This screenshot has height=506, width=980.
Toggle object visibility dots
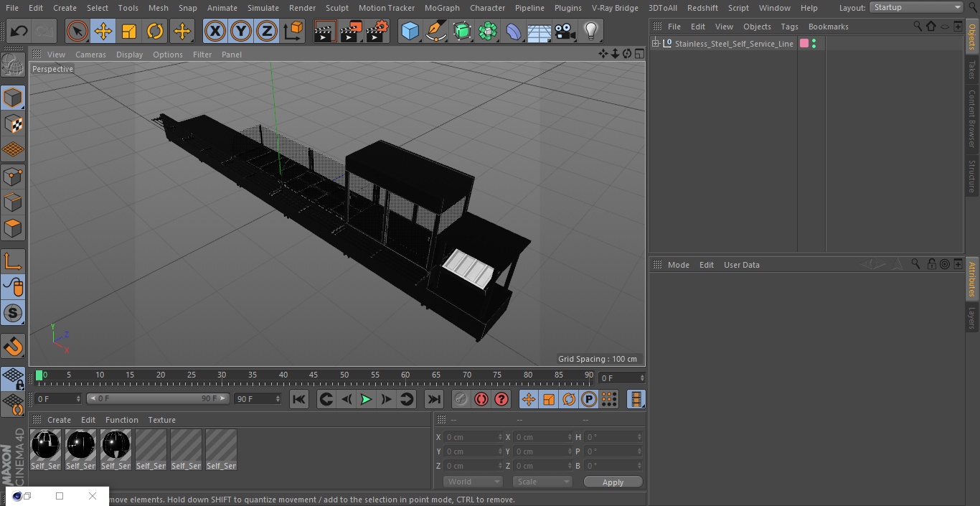pos(814,44)
